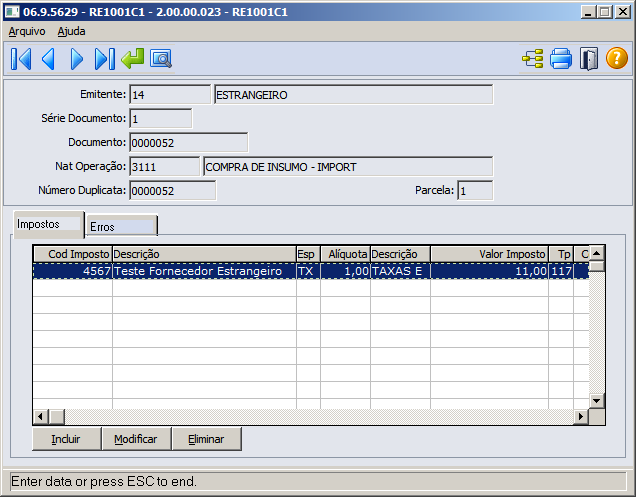The width and height of the screenshot is (636, 497).
Task: Click Nat Operação field 3111
Action: pyautogui.click(x=165, y=166)
